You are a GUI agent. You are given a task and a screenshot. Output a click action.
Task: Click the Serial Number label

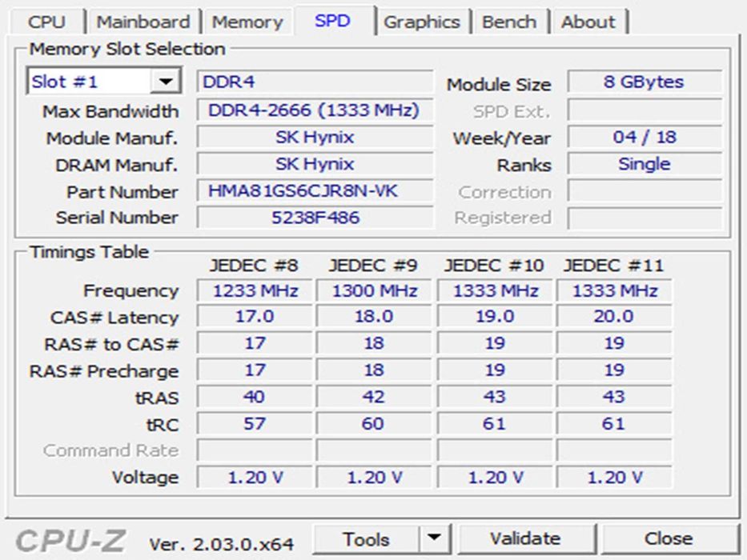pyautogui.click(x=117, y=218)
